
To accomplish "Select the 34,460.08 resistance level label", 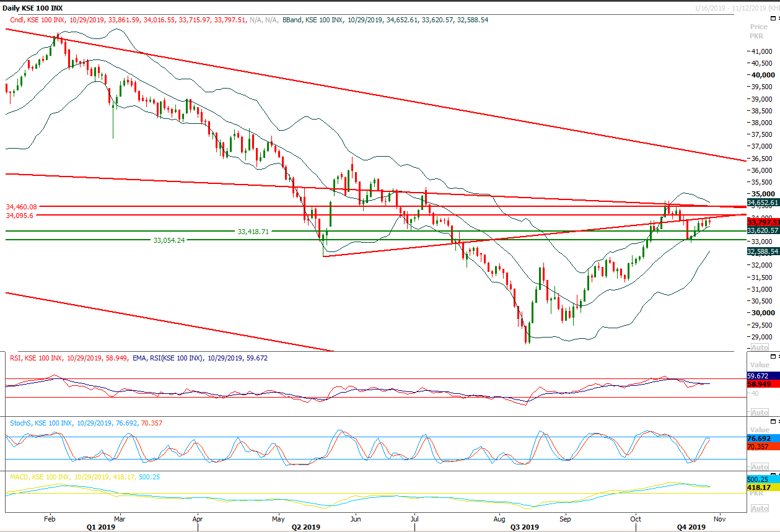I will pos(22,207).
